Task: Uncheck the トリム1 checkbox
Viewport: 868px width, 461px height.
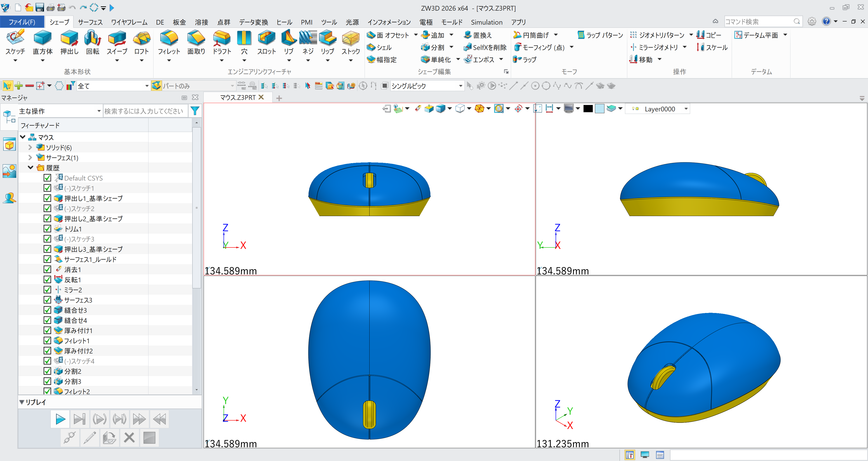Action: (x=47, y=229)
